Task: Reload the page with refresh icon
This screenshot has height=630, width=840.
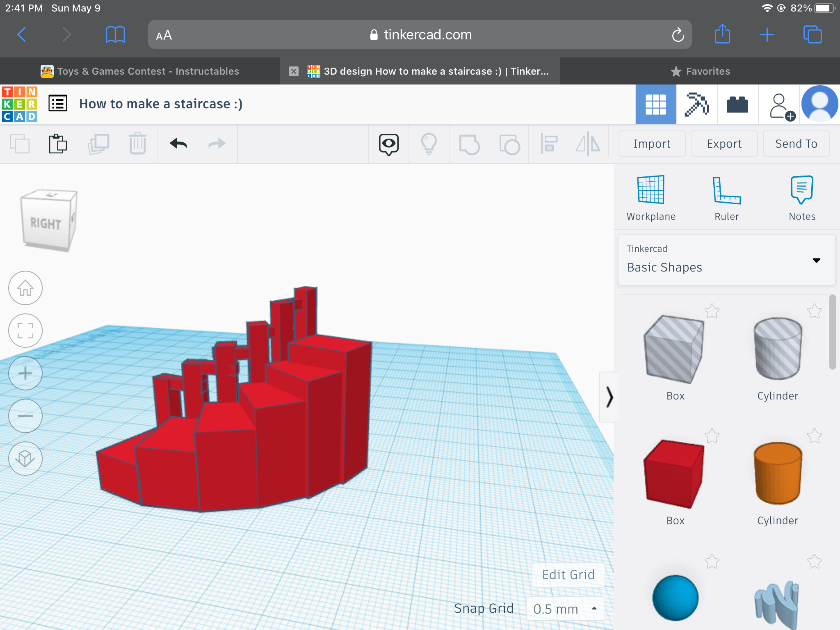Action: 678,35
